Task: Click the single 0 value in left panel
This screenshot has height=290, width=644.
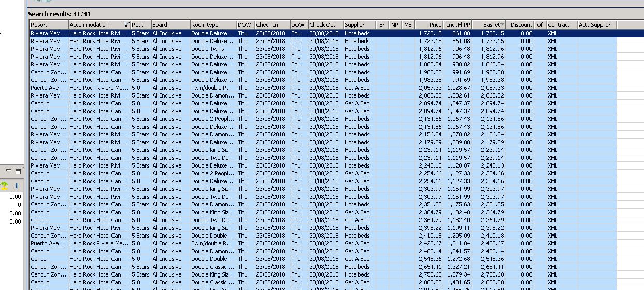Action: 19,205
